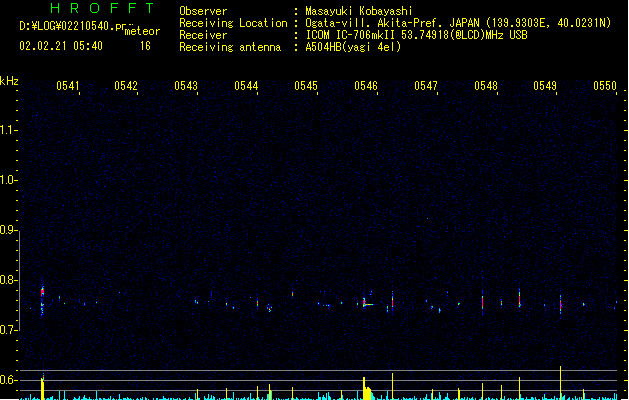Click the 0546 time marker
This screenshot has height=400, width=629.
click(x=366, y=86)
